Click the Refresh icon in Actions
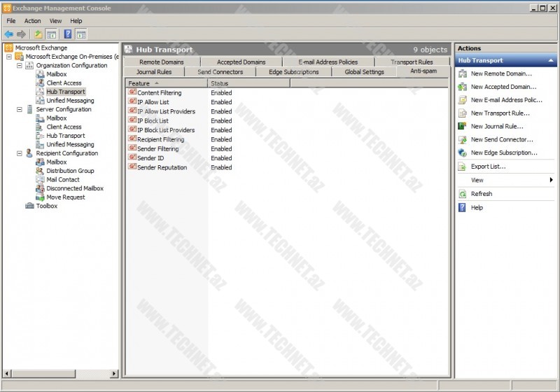560x392 pixels. pos(462,194)
